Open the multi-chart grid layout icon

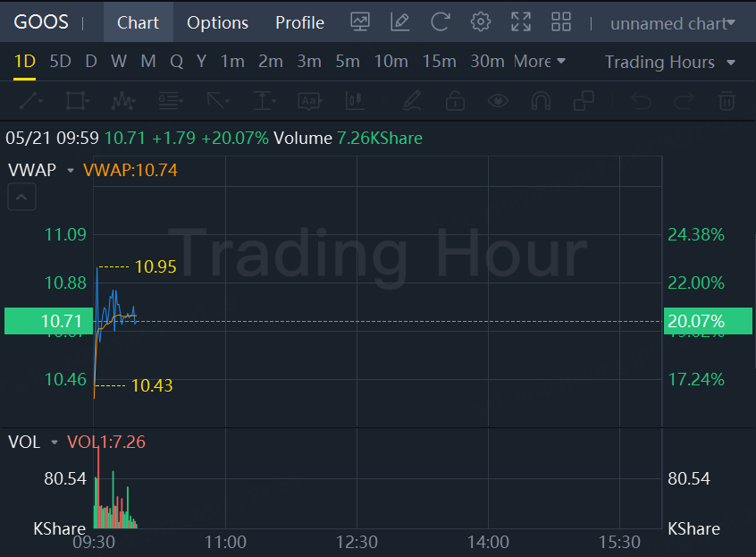point(561,21)
